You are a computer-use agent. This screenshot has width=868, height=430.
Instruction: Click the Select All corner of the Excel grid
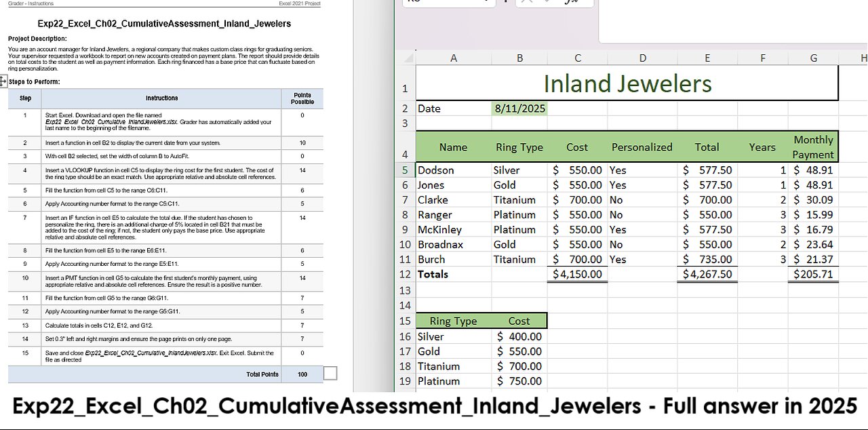tap(406, 58)
